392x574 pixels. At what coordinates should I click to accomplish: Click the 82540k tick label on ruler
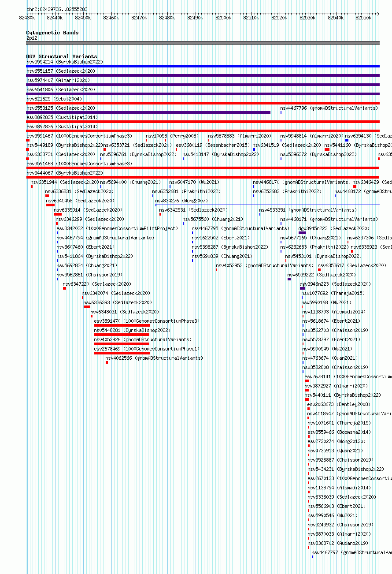[336, 18]
